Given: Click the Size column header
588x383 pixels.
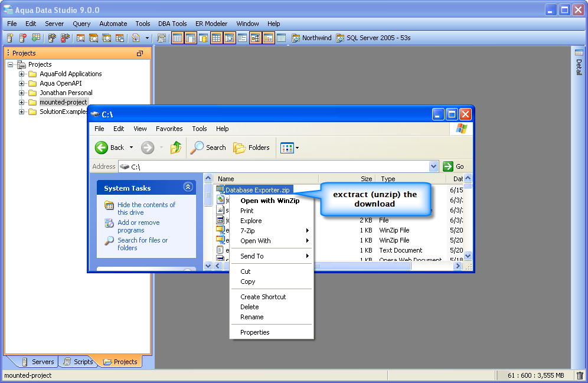Looking at the screenshot, I should pyautogui.click(x=347, y=179).
